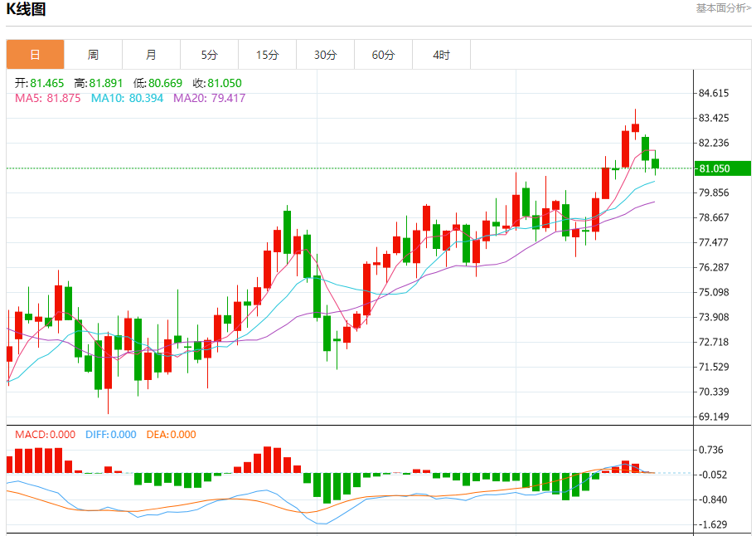Click the 83.425 price axis label
The image size is (756, 536).
[x=714, y=118]
